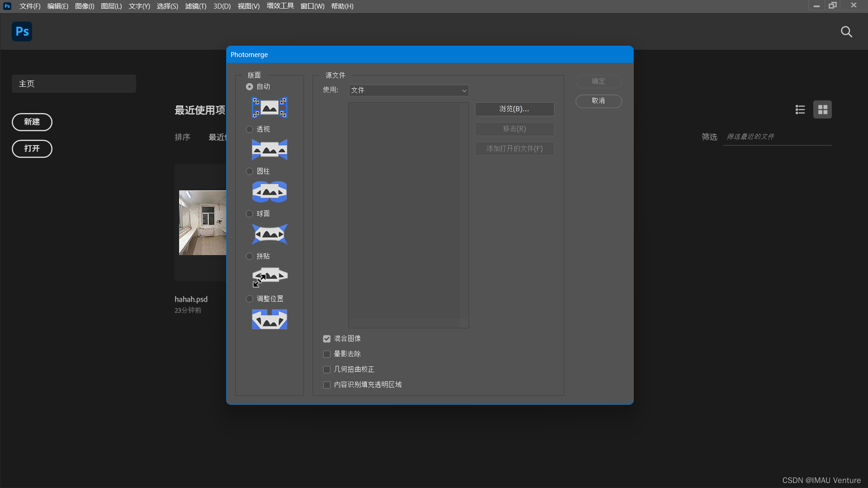This screenshot has width=868, height=488.
Task: Open the 选择(S) menu
Action: tap(167, 6)
